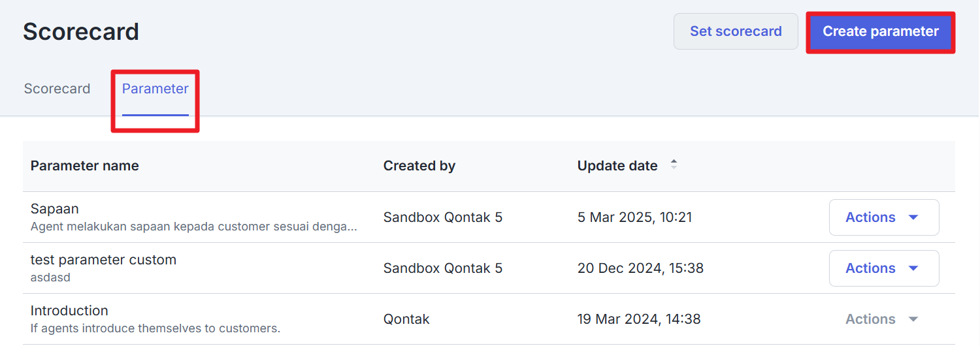The width and height of the screenshot is (980, 346).
Task: Click the Created by column header
Action: tap(419, 166)
